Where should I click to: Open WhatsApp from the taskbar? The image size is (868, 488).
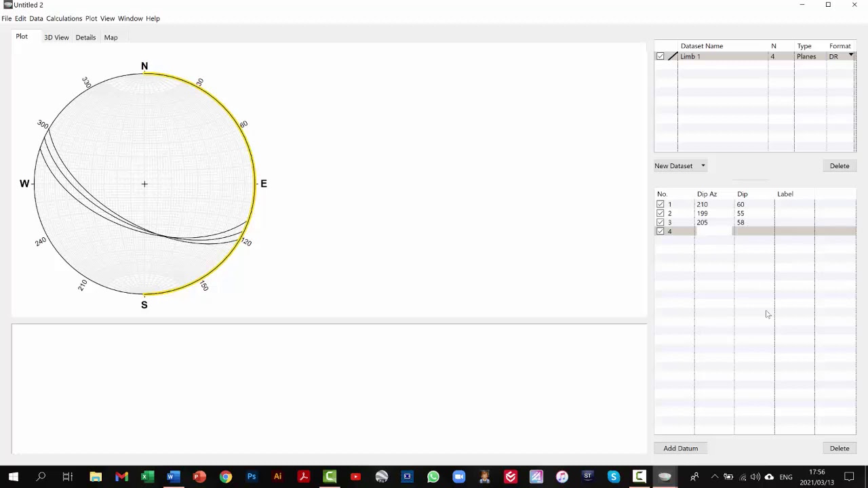pyautogui.click(x=433, y=477)
